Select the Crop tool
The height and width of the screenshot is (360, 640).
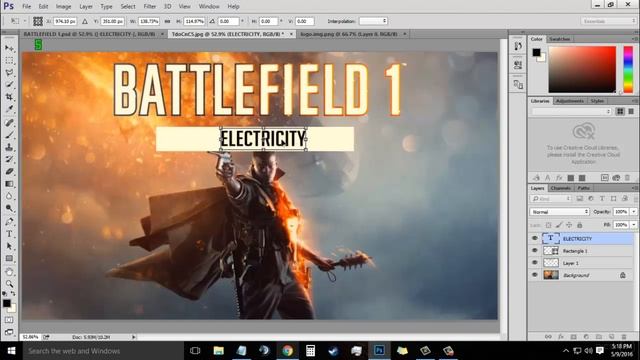9,97
